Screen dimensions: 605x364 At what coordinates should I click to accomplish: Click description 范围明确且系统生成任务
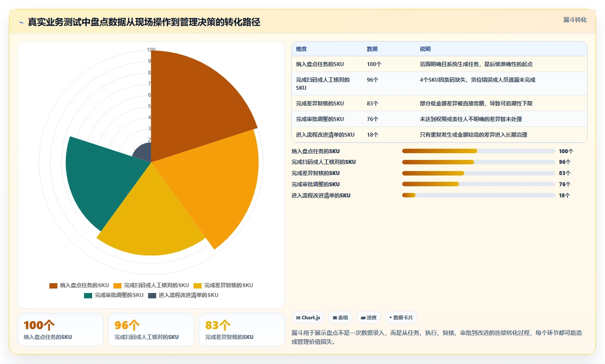pyautogui.click(x=476, y=64)
